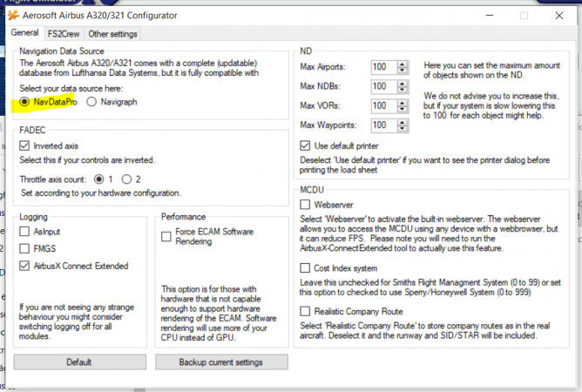The width and height of the screenshot is (582, 392).
Task: Close the Configurator window
Action: [x=559, y=15]
